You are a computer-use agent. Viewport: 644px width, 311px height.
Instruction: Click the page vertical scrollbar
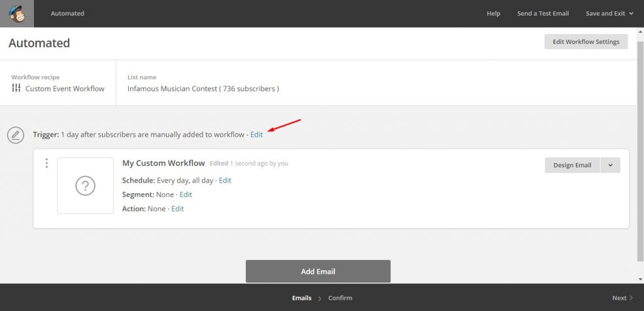[640, 150]
